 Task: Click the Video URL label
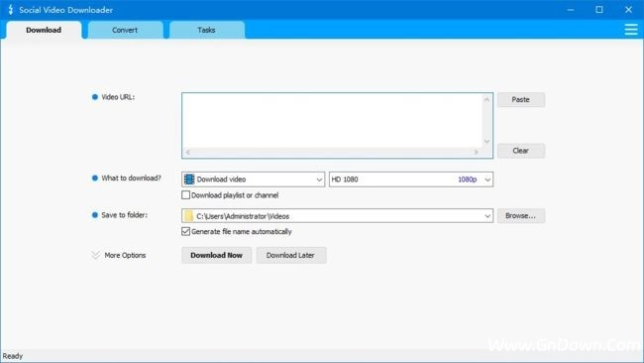click(118, 97)
